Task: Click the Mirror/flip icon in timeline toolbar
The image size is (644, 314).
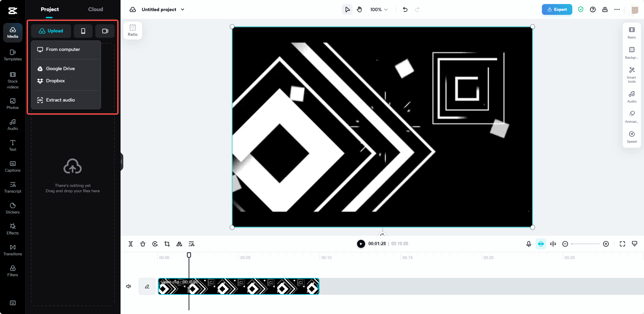Action: click(x=179, y=244)
